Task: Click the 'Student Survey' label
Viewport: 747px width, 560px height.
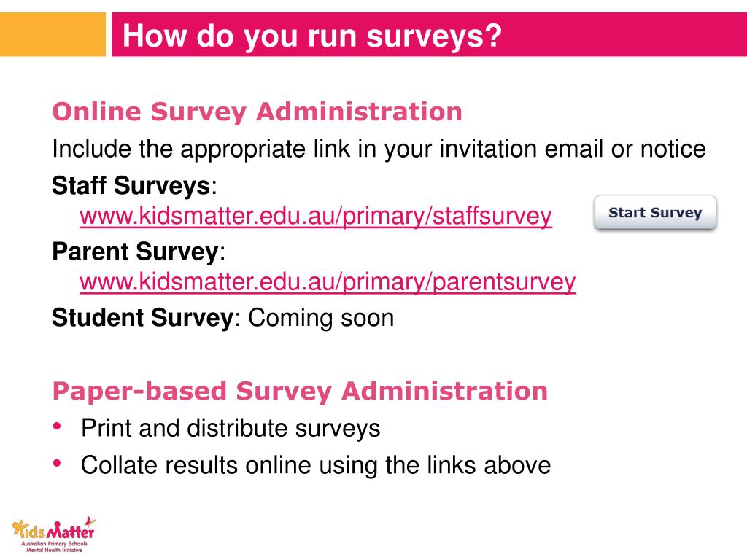Action: click(142, 318)
